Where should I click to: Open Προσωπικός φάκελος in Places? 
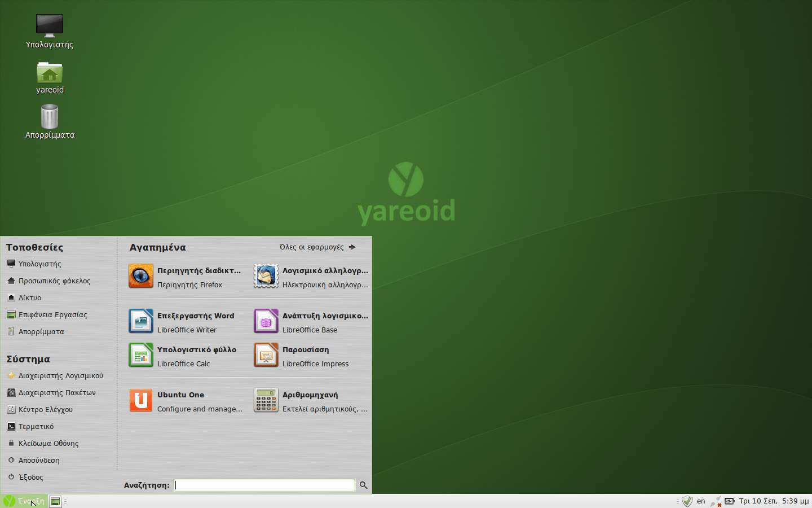coord(54,281)
